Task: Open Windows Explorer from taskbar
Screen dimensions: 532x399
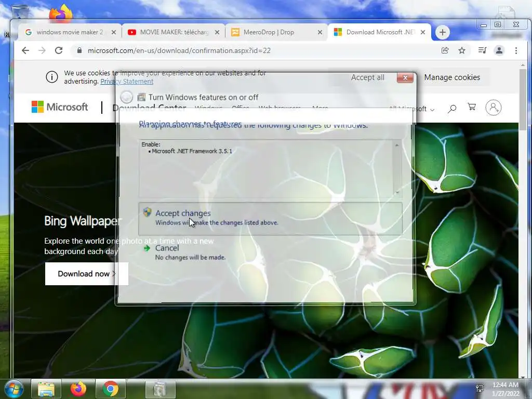Action: coord(46,389)
